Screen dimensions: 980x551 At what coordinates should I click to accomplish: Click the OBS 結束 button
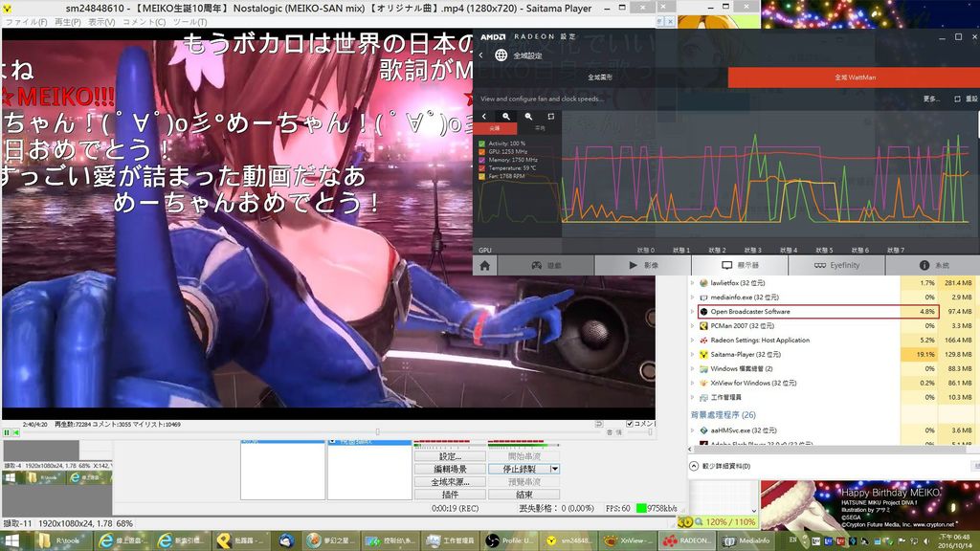(x=523, y=495)
